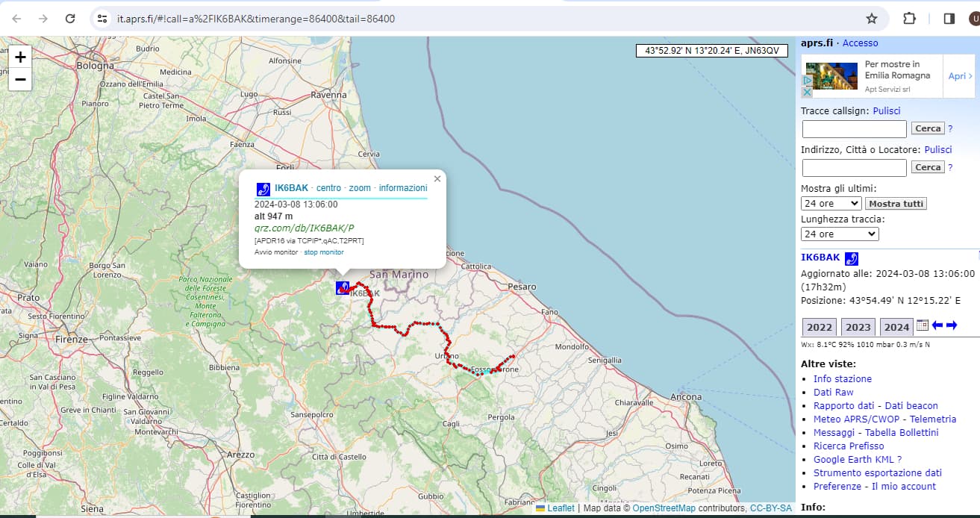
Task: Open the 'Lunghezza traccia' dropdown
Action: 839,234
